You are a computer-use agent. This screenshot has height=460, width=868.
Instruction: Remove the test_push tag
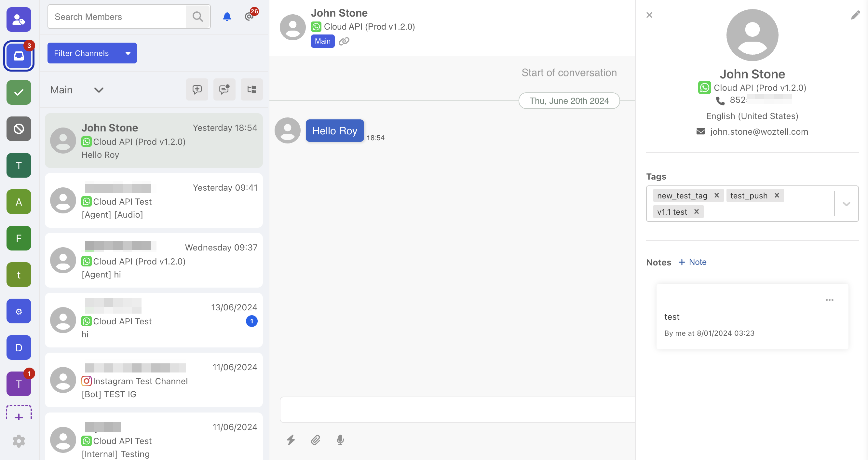(x=777, y=196)
